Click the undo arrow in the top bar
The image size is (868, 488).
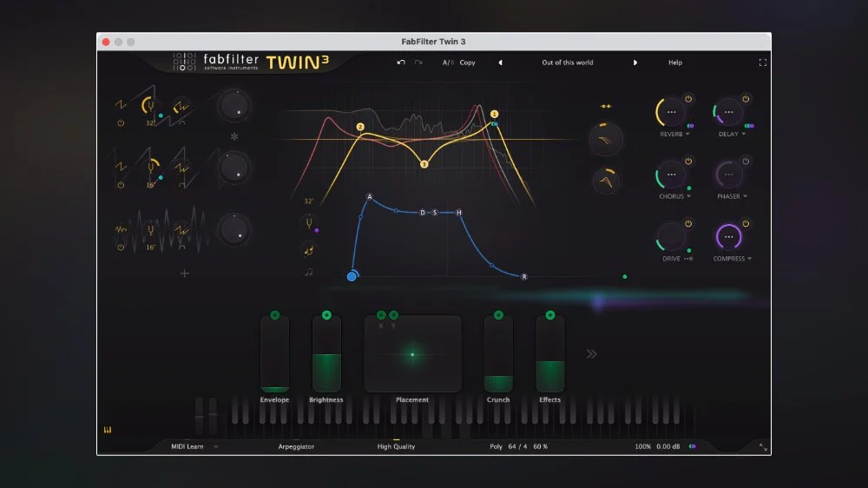(401, 63)
